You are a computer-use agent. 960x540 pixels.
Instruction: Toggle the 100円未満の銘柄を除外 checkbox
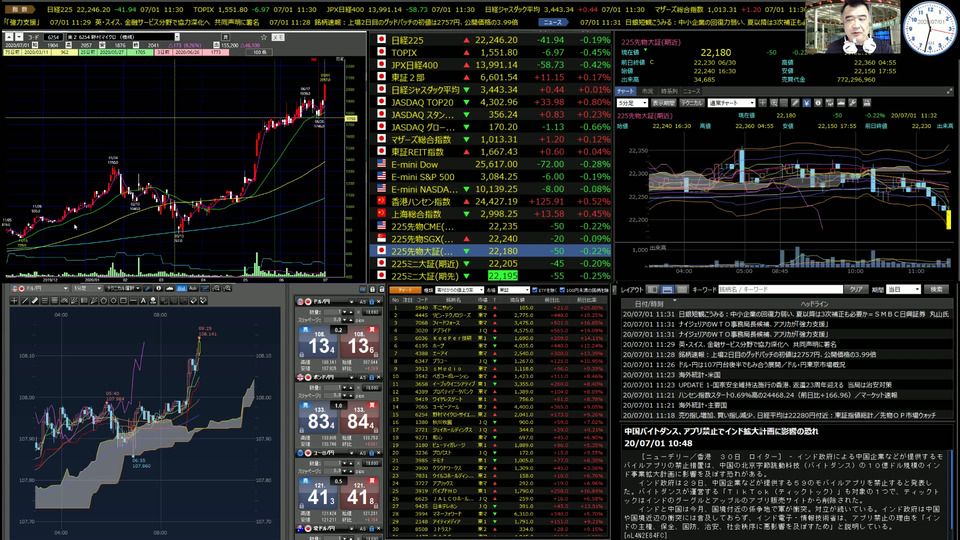(563, 290)
